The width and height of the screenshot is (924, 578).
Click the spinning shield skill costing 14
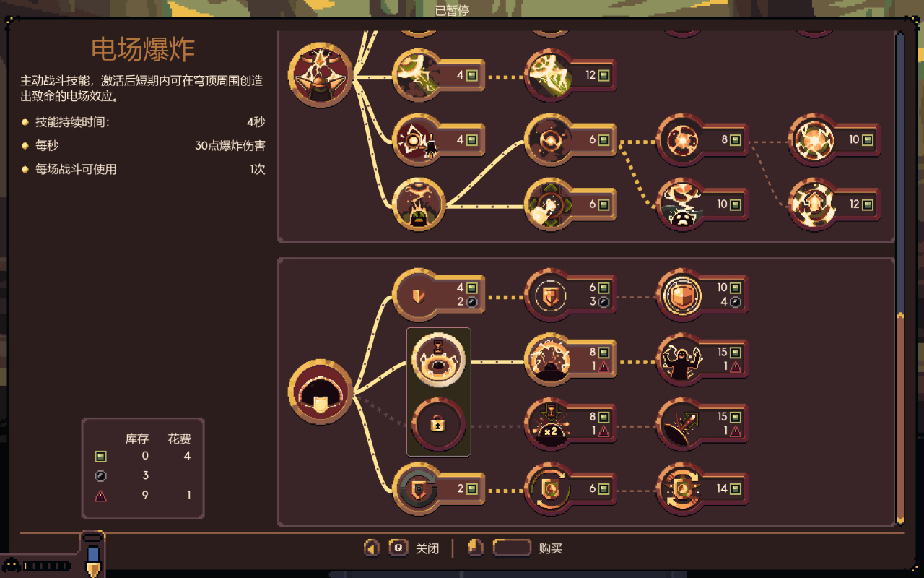(x=702, y=489)
